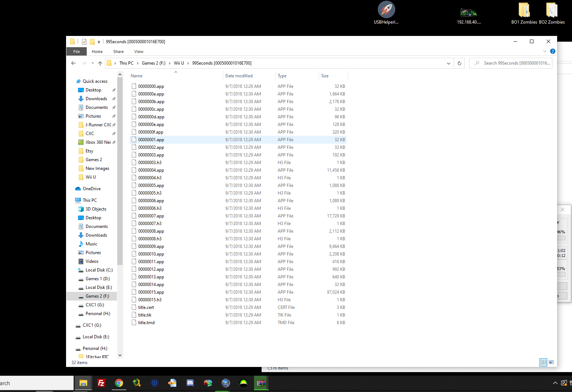Open address bar history dropdown
Screen dimensions: 572x392
(x=449, y=63)
